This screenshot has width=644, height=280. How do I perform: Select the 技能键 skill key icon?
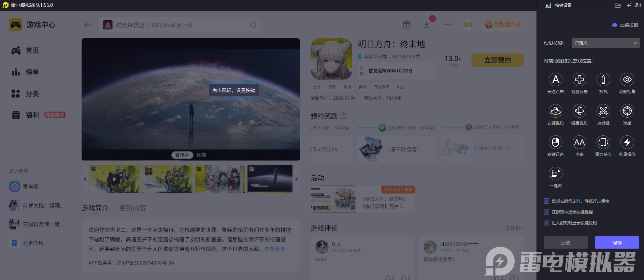pos(603,111)
